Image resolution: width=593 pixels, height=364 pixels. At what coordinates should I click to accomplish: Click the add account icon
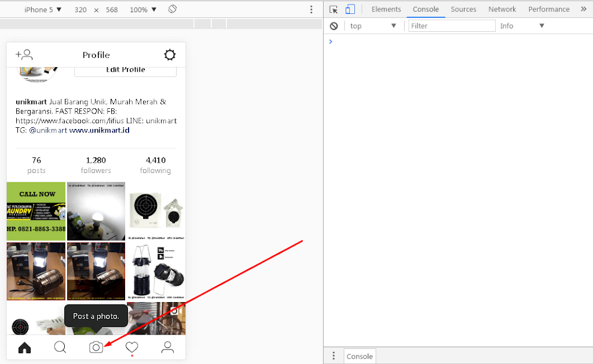(x=24, y=54)
